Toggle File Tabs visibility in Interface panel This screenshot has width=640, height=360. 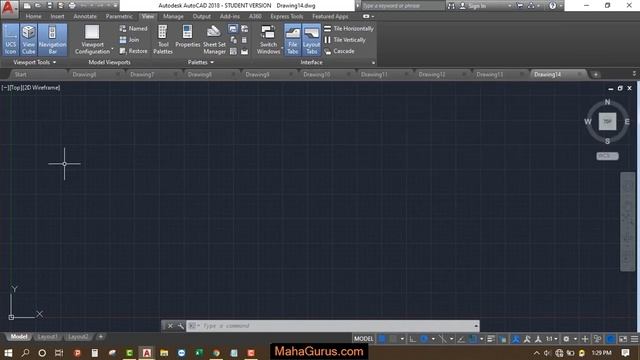293,40
